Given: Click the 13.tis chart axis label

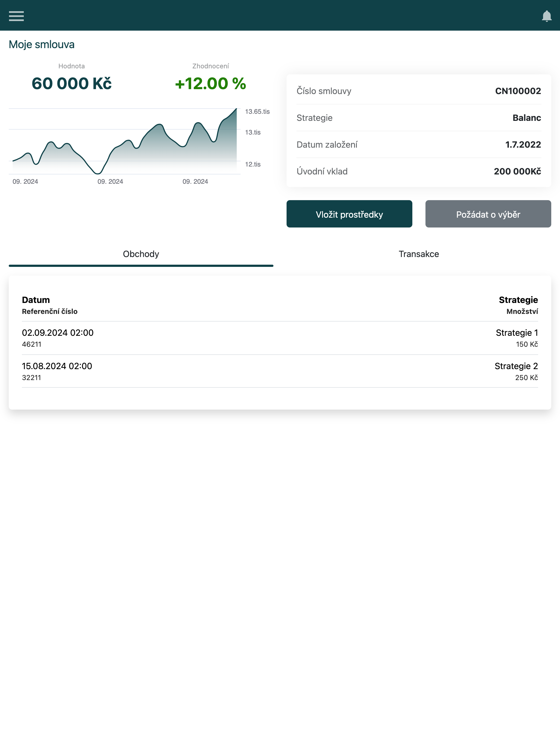Looking at the screenshot, I should click(253, 132).
